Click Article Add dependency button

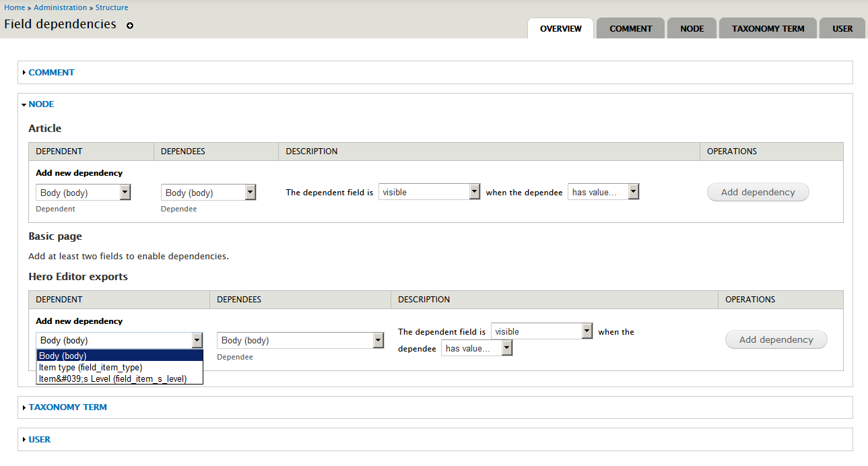[x=758, y=192]
